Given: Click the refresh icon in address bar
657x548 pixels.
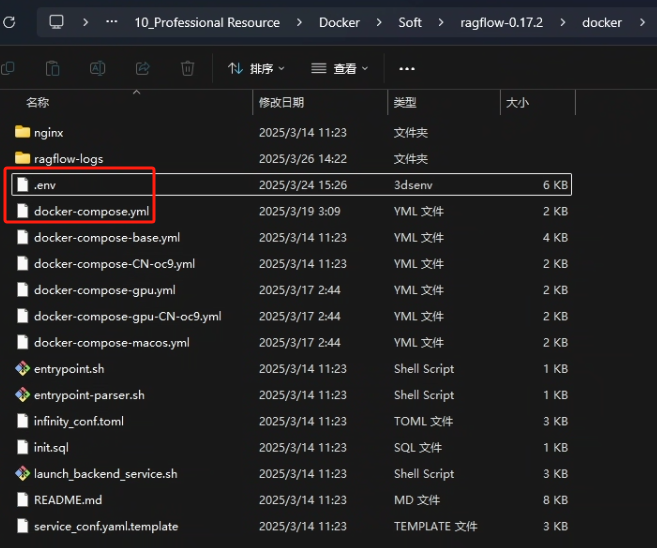Looking at the screenshot, I should click(9, 22).
